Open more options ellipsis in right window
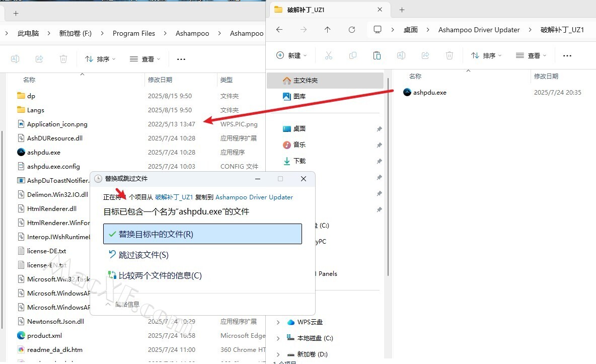The width and height of the screenshot is (596, 364). coord(567,55)
